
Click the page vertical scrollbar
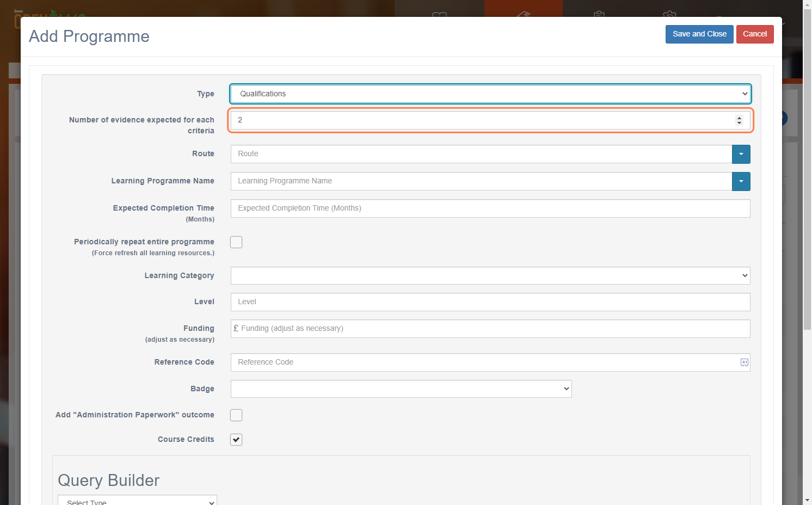click(807, 169)
